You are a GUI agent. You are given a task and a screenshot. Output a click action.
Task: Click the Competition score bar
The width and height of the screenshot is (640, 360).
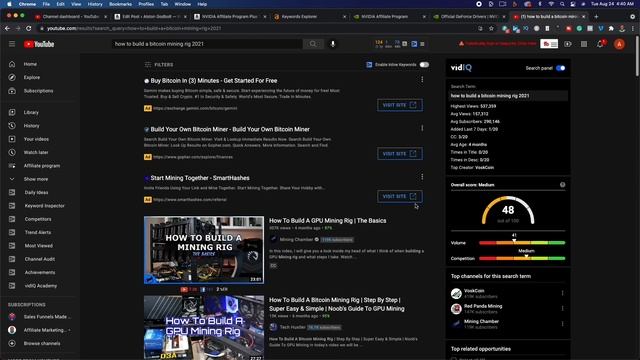tap(522, 258)
